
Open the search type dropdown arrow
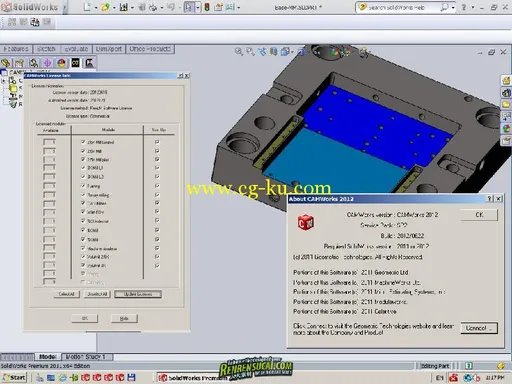tap(453, 7)
